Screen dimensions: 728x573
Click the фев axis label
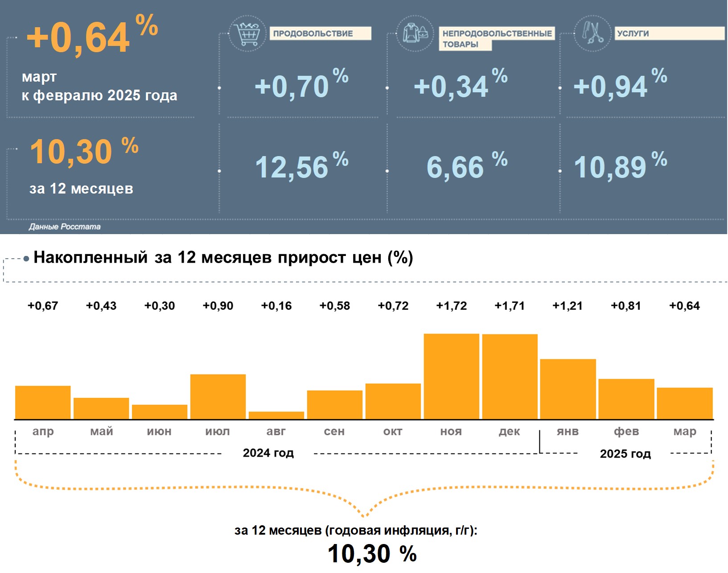626,432
